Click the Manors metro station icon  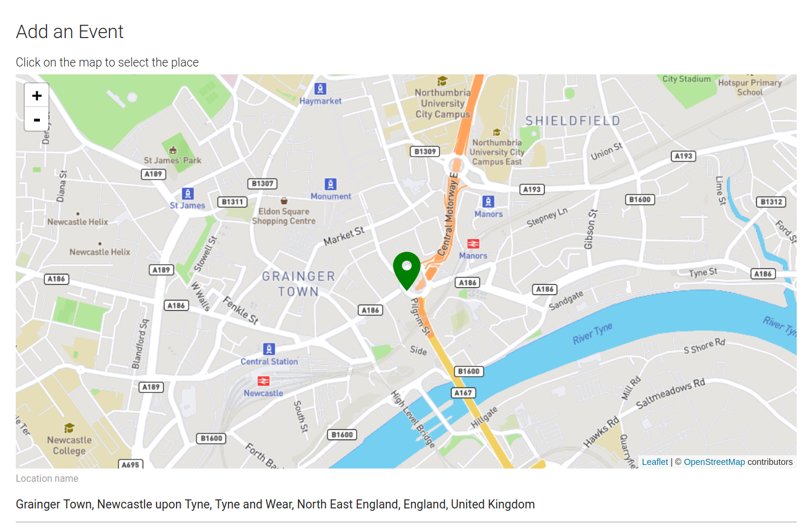point(488,202)
